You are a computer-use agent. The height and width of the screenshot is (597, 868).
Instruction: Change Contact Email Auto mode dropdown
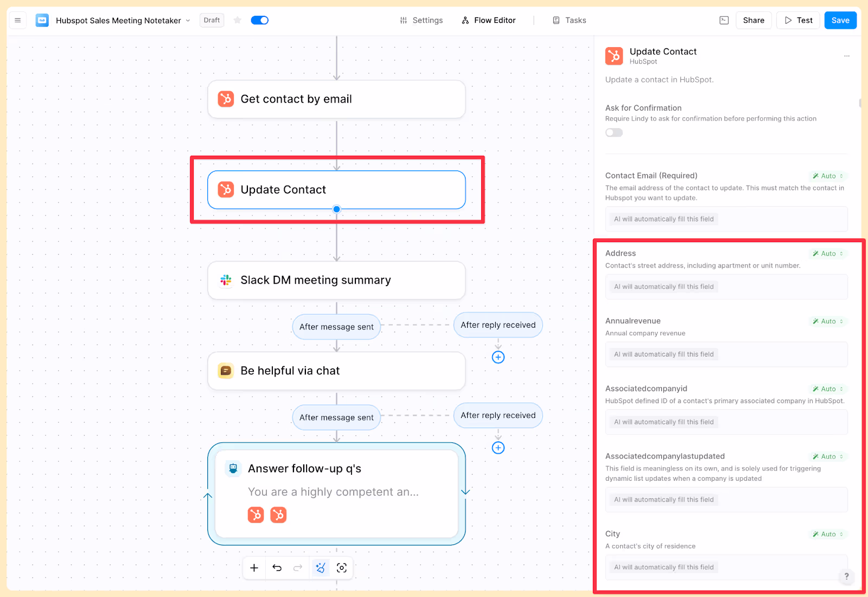point(828,176)
